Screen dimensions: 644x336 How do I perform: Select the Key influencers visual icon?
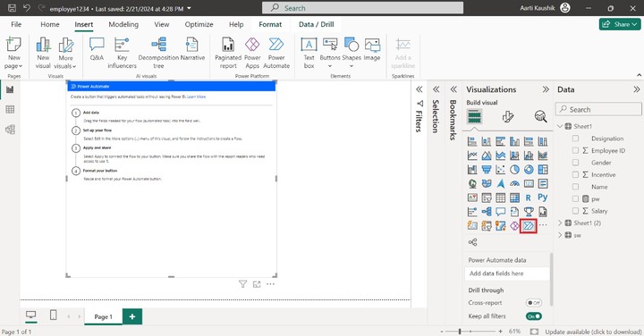(472, 212)
